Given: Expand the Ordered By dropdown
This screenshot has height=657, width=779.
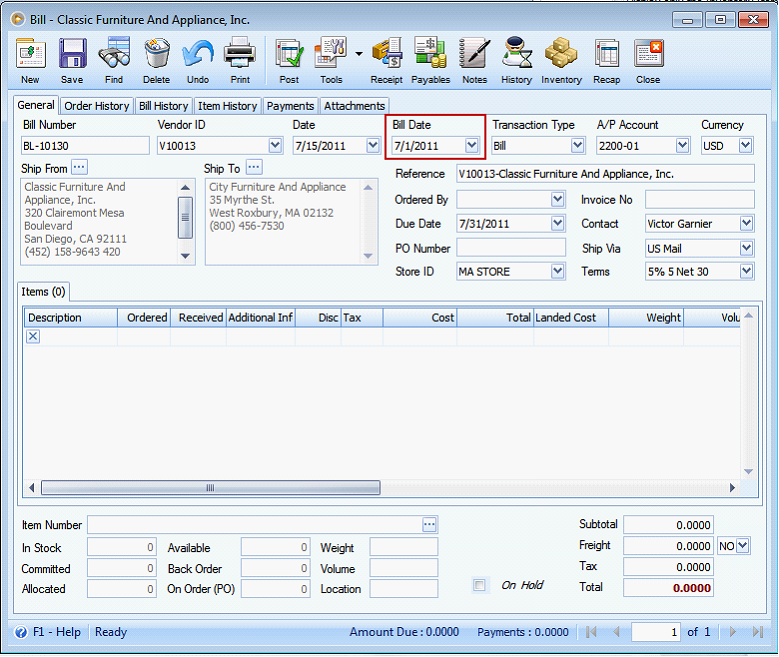Looking at the screenshot, I should 557,199.
